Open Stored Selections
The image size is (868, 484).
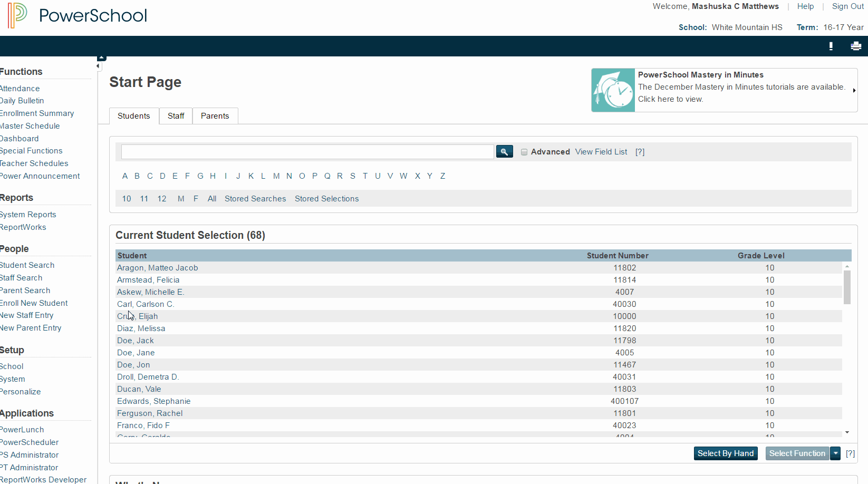pos(327,199)
